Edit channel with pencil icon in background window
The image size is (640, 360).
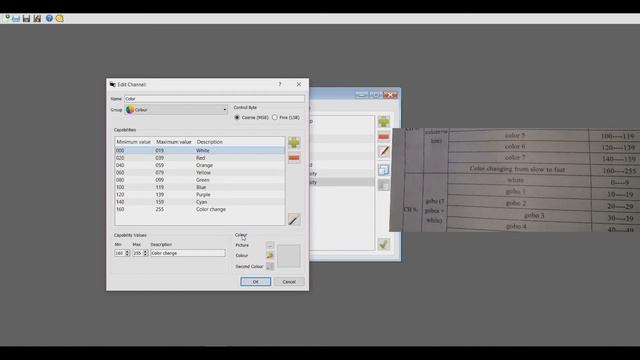383,151
